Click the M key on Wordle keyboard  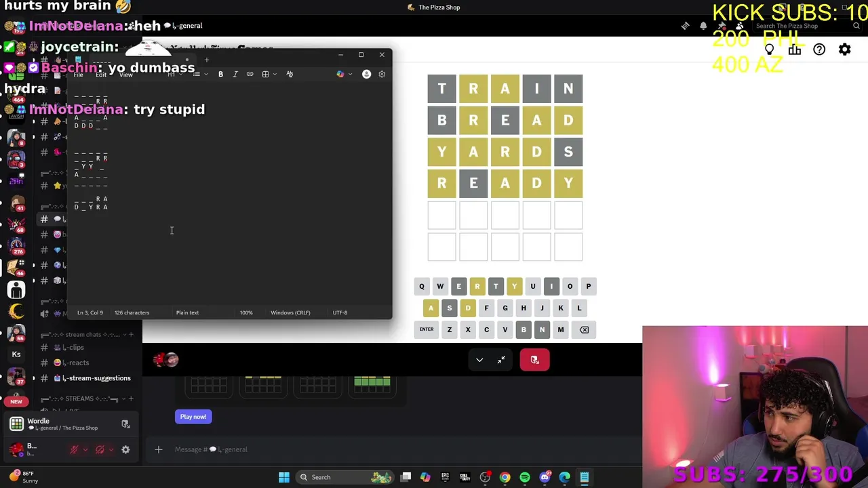pos(560,329)
